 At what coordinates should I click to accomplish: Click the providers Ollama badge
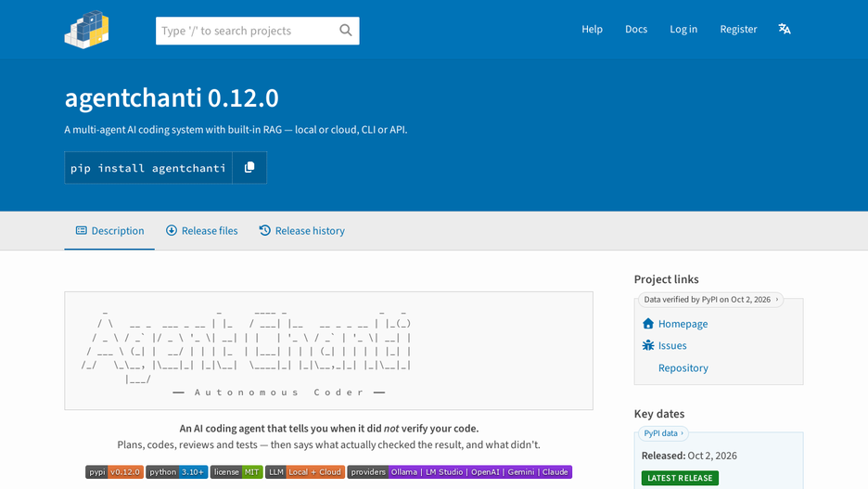click(x=459, y=471)
